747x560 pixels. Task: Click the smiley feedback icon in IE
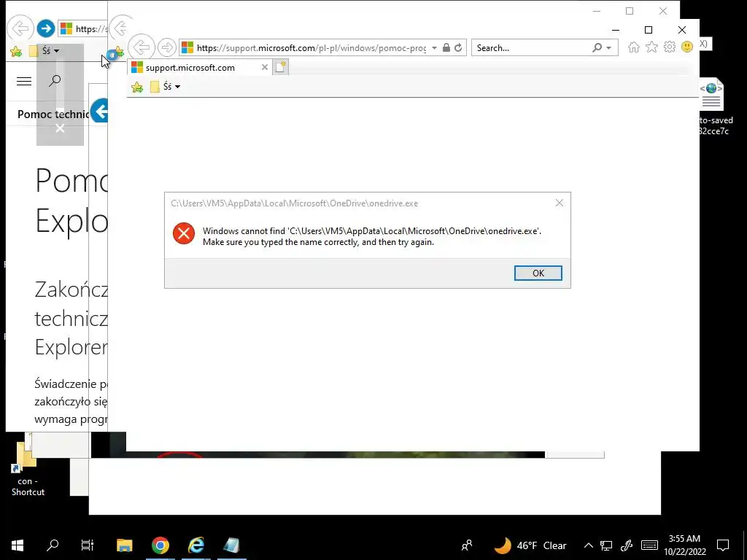point(687,47)
